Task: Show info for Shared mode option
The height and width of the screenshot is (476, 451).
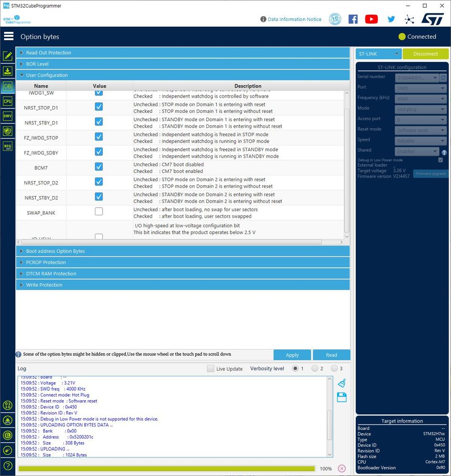Action: click(444, 152)
